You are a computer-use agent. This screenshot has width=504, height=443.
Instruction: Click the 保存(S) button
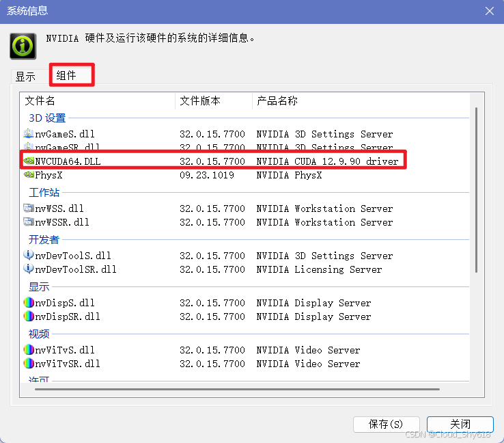tap(386, 424)
